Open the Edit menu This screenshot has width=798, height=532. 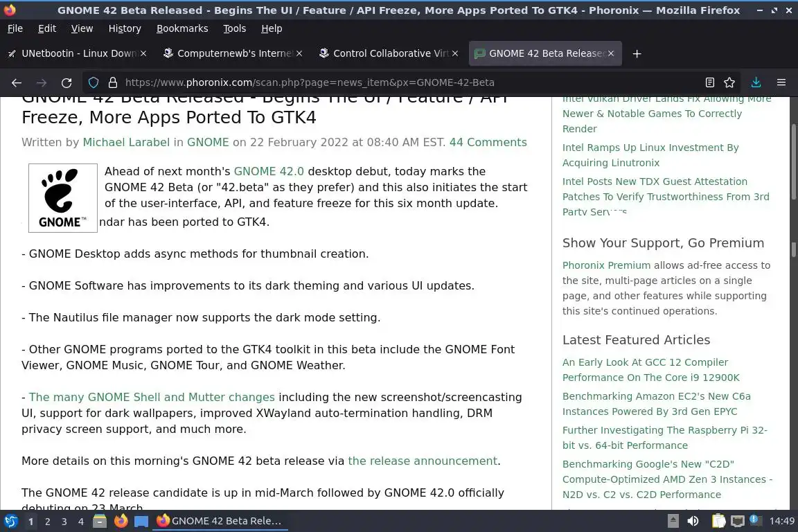pyautogui.click(x=47, y=28)
